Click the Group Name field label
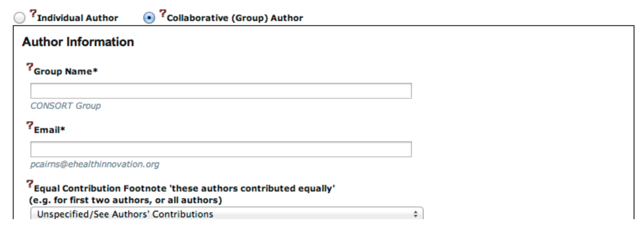The height and width of the screenshot is (239, 644). click(x=65, y=71)
